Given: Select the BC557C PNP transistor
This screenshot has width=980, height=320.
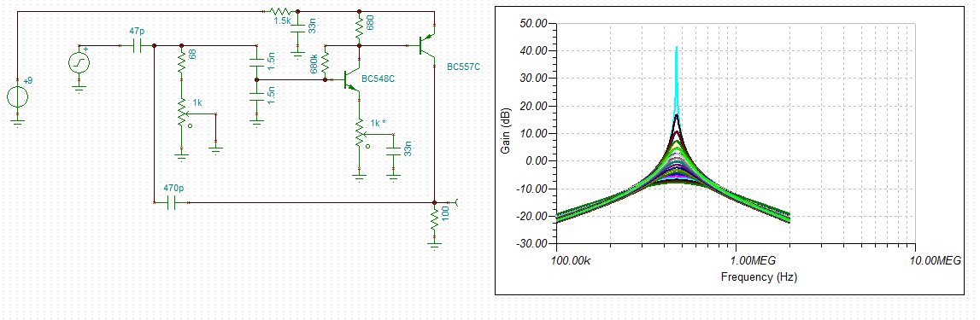Looking at the screenshot, I should [427, 45].
